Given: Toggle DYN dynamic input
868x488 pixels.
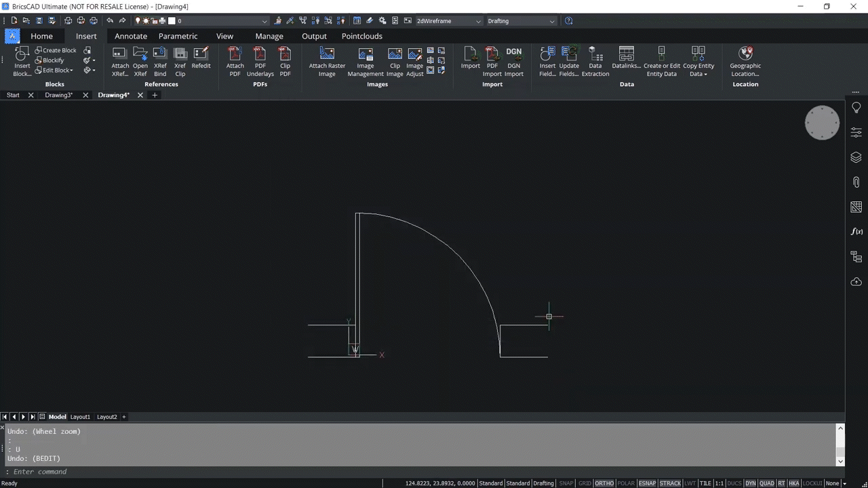Looking at the screenshot, I should tap(751, 483).
